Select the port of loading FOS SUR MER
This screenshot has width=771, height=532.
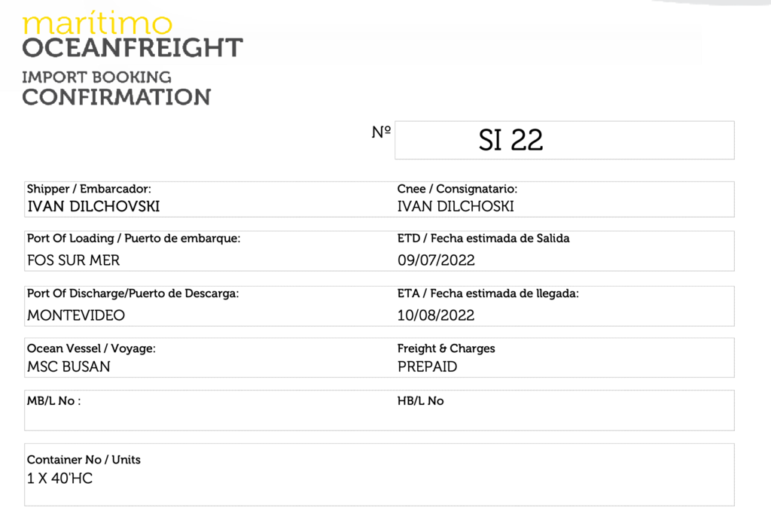73,260
